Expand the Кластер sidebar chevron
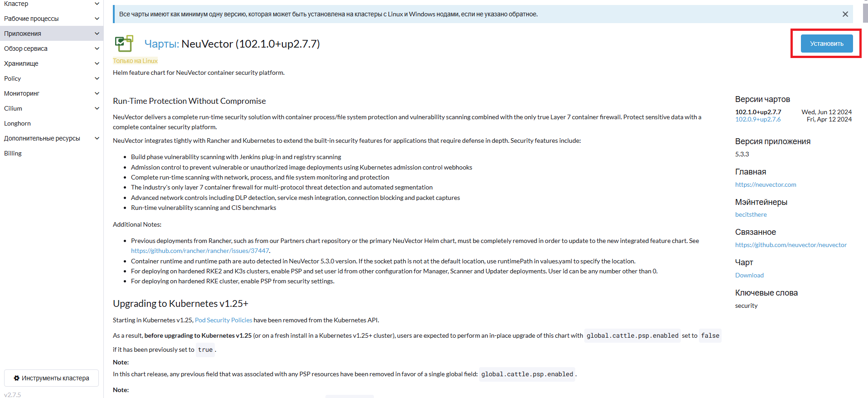 pos(97,4)
